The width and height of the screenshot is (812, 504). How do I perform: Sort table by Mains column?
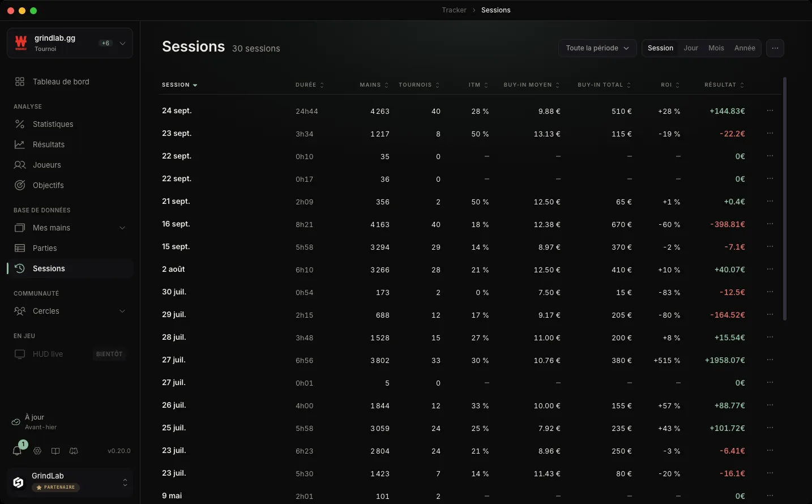coord(374,85)
